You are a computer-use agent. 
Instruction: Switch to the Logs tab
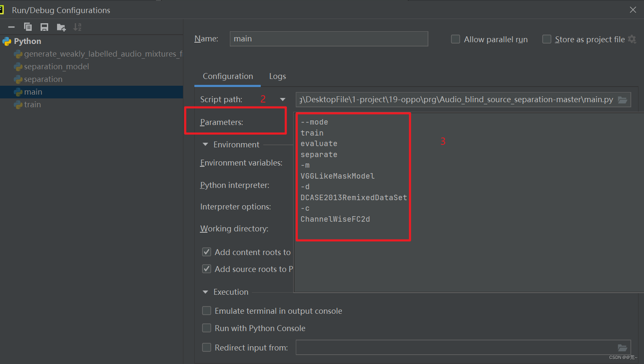pos(278,76)
